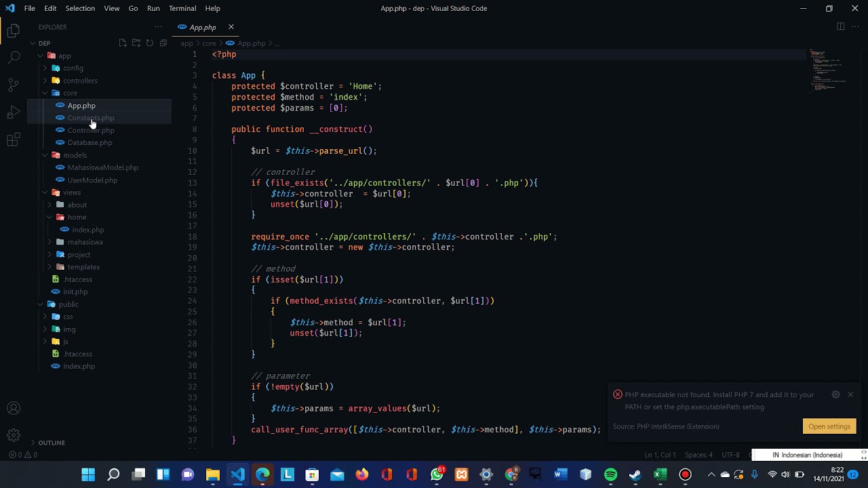The width and height of the screenshot is (868, 488).
Task: Open UserModel.php file
Action: (x=92, y=180)
